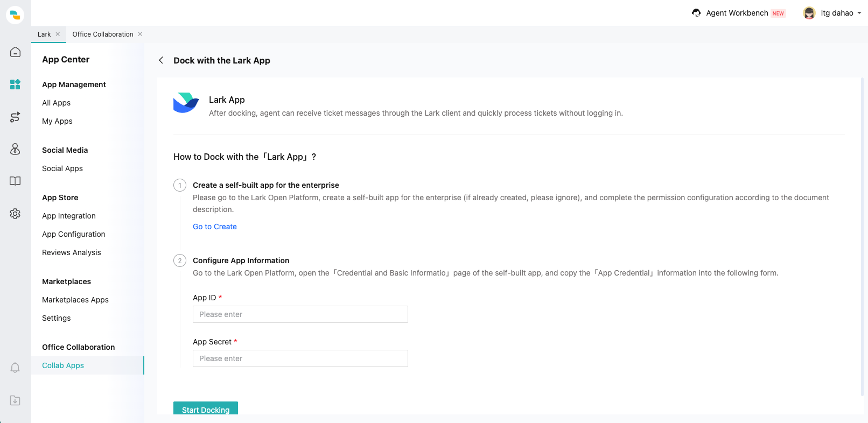Open the home icon in left sidebar
Screen dimensions: 868x423
15,52
